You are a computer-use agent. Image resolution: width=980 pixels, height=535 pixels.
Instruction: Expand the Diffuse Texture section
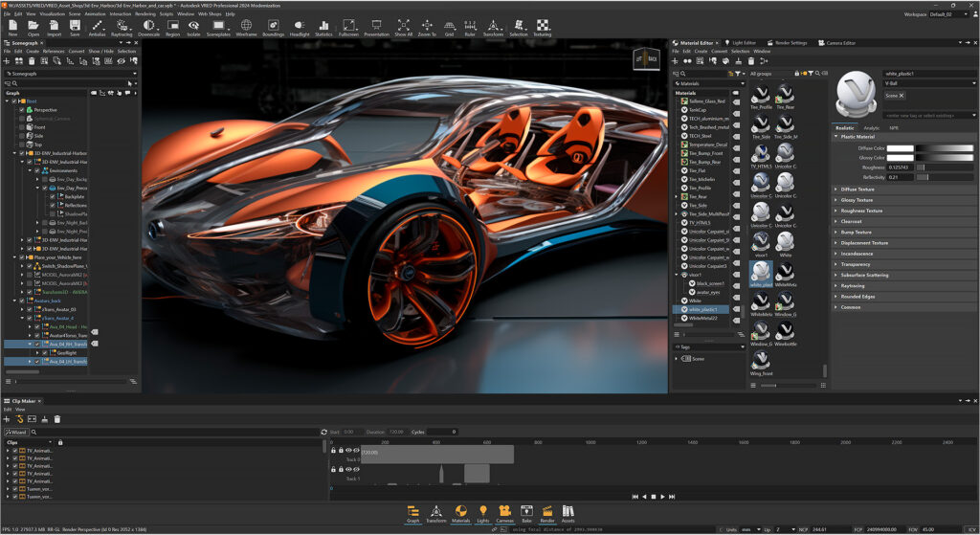click(x=835, y=189)
